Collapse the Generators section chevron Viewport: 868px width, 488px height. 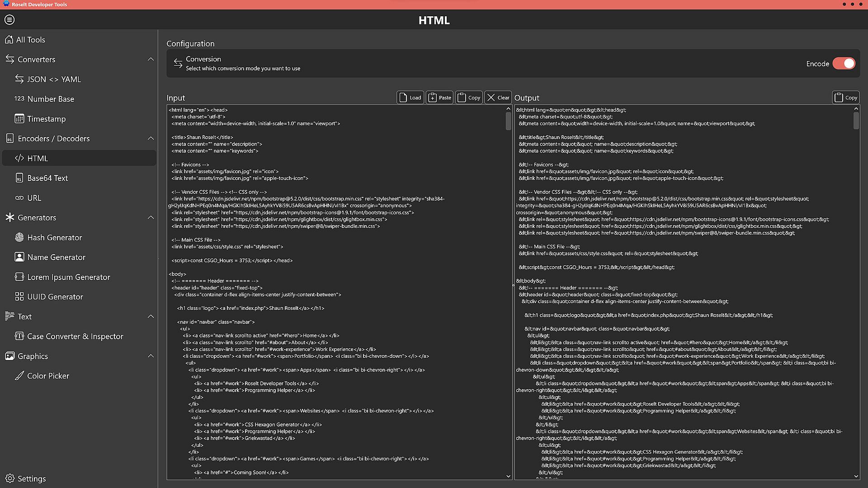[x=151, y=218]
